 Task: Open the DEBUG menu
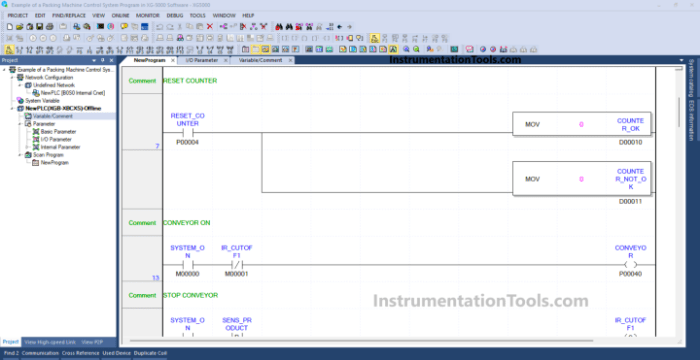tap(175, 16)
